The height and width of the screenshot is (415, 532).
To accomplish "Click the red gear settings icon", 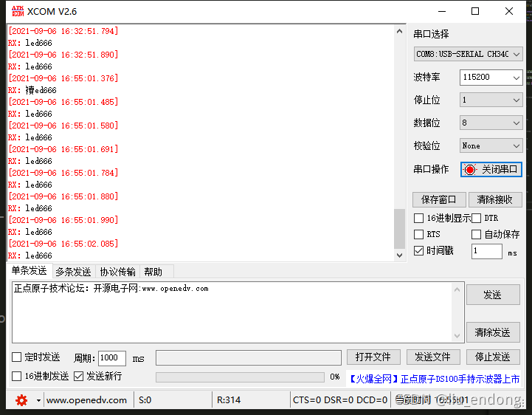I will [x=21, y=400].
